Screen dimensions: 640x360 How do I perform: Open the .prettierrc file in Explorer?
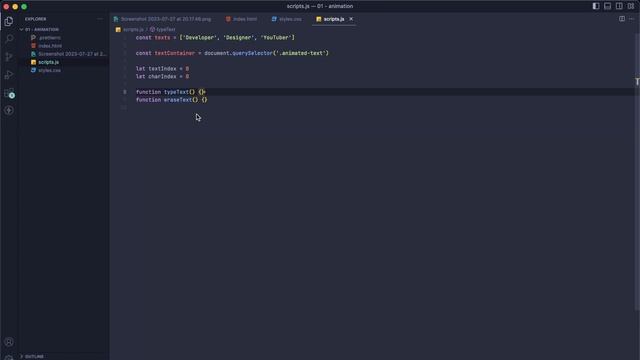click(x=65, y=38)
